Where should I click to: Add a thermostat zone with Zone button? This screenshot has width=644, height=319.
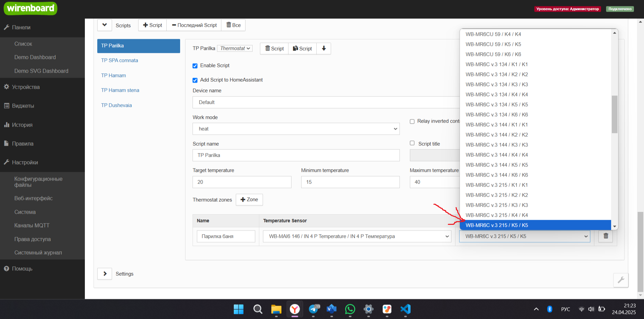249,200
